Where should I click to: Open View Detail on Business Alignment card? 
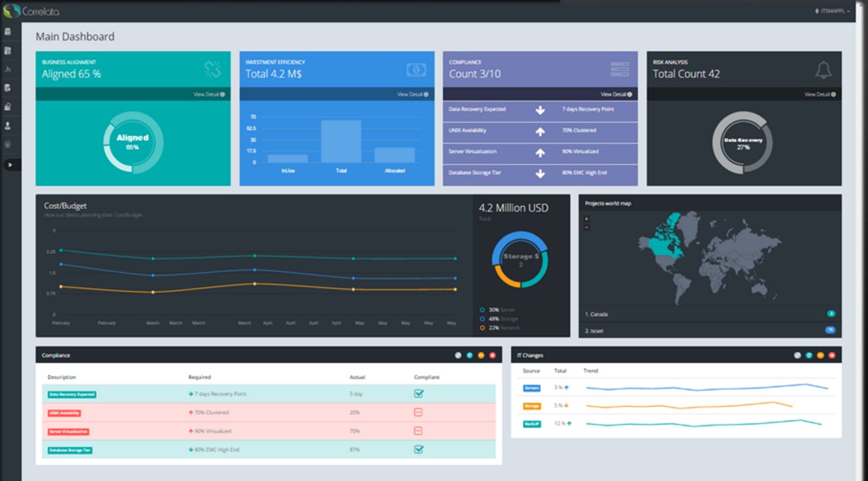pyautogui.click(x=209, y=94)
